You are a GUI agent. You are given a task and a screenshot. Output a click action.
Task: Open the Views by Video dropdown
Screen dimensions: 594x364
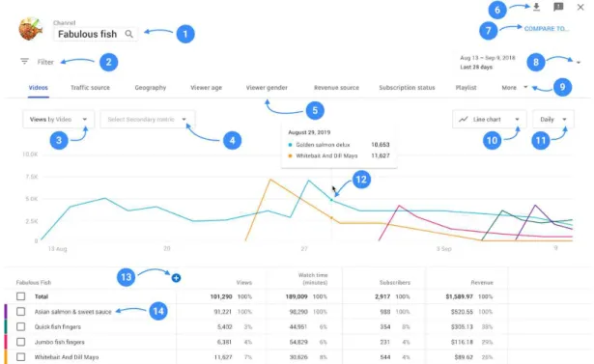58,120
